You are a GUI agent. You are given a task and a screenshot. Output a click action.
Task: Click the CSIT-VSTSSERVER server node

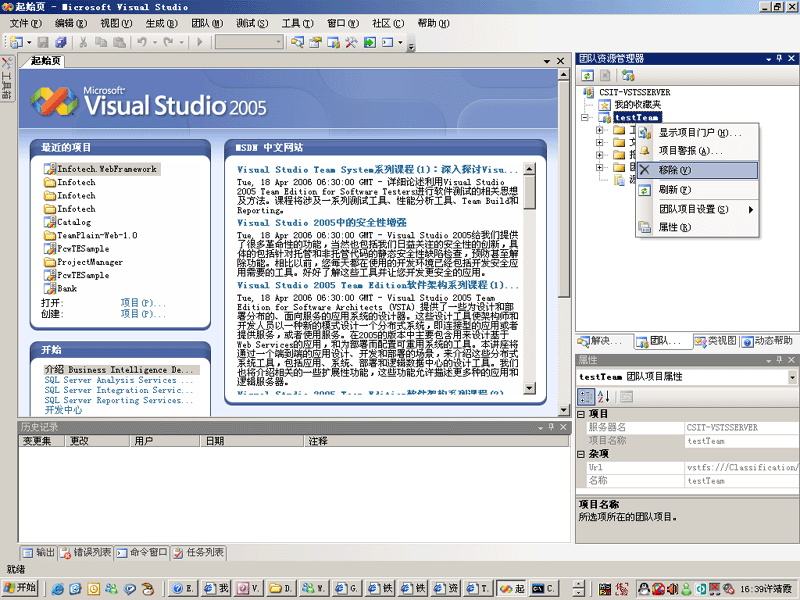coord(634,92)
